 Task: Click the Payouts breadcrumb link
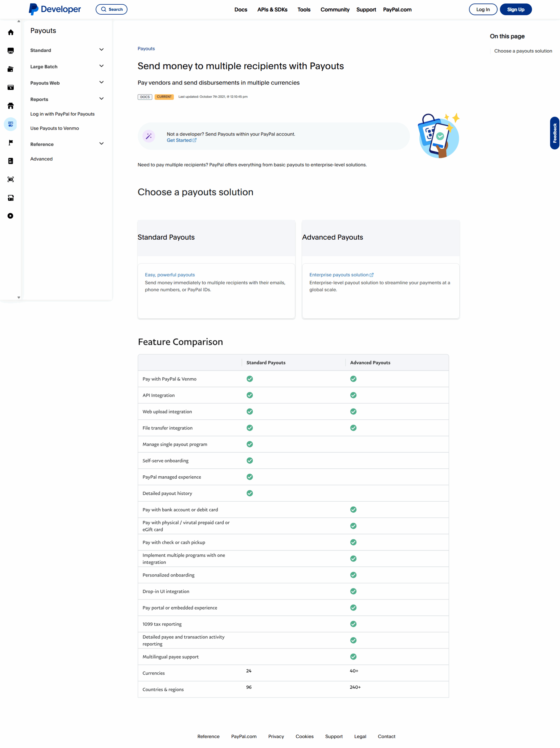tap(146, 49)
